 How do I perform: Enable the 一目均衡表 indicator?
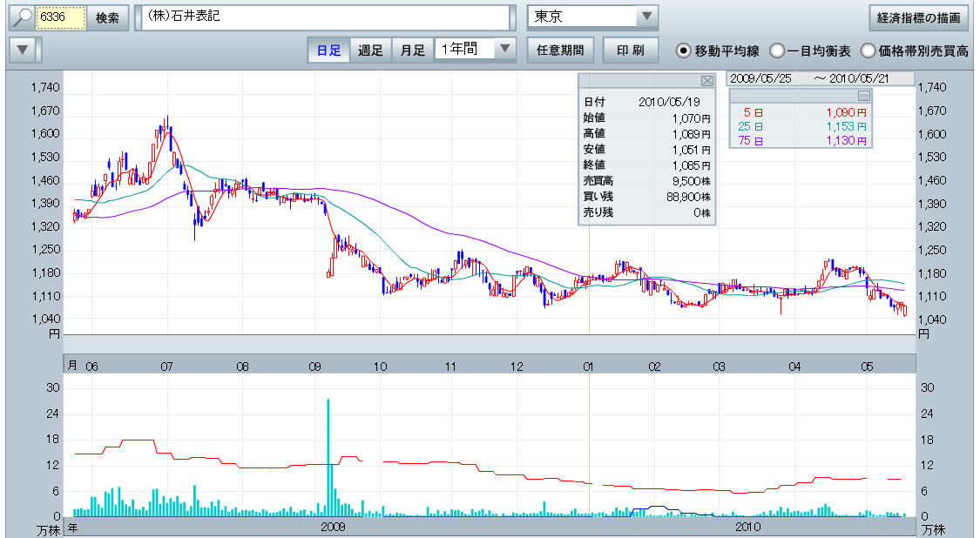[777, 50]
